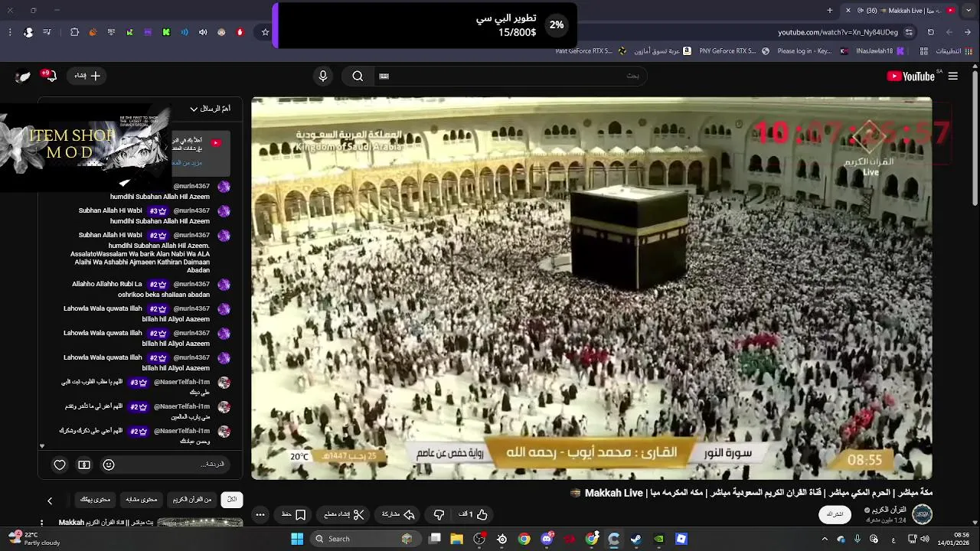This screenshot has height=551, width=980.
Task: Open more actions ellipsis under the video
Action: (x=260, y=514)
